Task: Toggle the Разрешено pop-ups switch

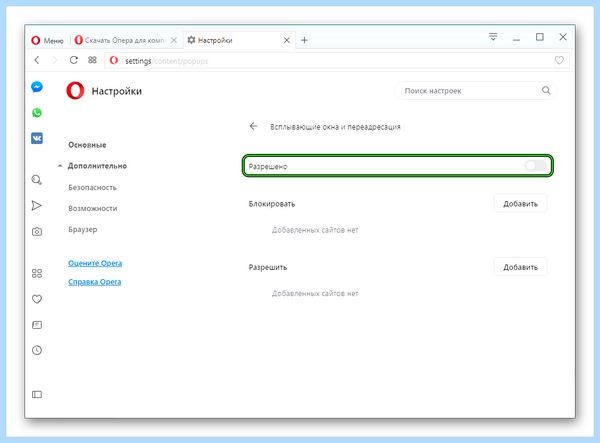Action: tap(536, 166)
